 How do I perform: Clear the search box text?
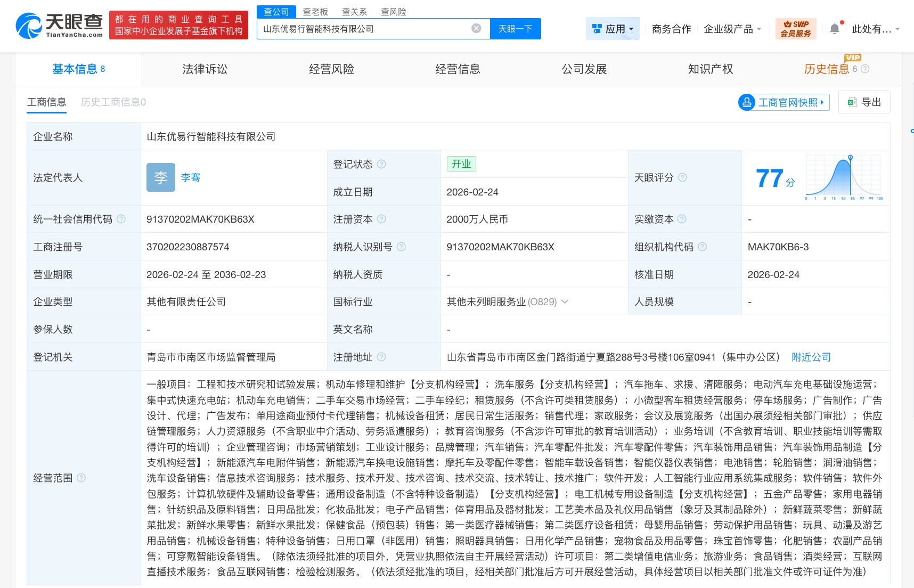pos(476,28)
